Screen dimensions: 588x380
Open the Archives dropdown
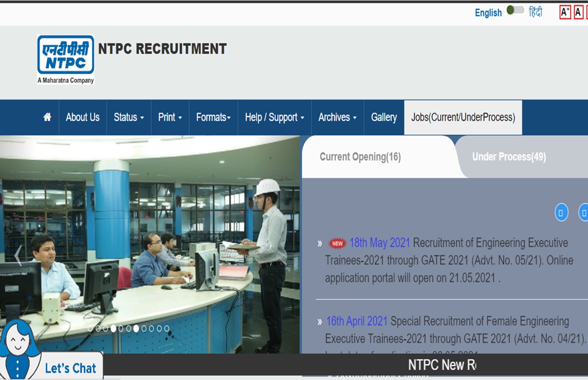336,117
